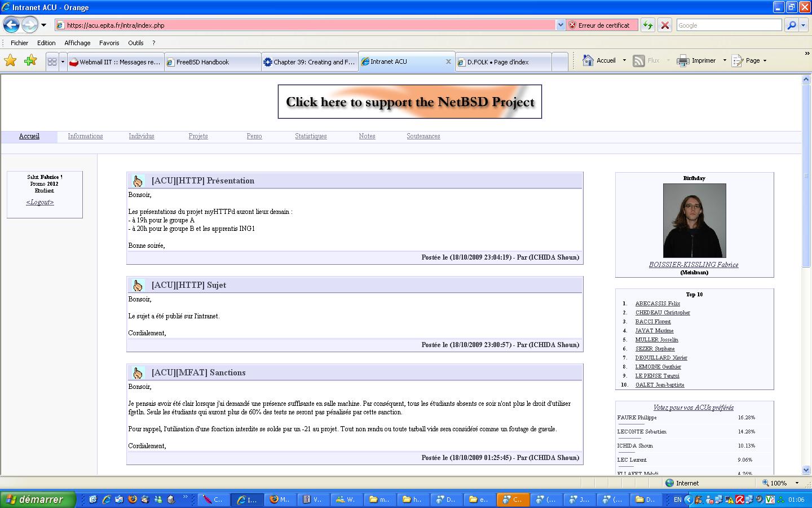Screen dimensions: 812x508
Task: Open the zoom level 100% dropdown
Action: point(797,483)
